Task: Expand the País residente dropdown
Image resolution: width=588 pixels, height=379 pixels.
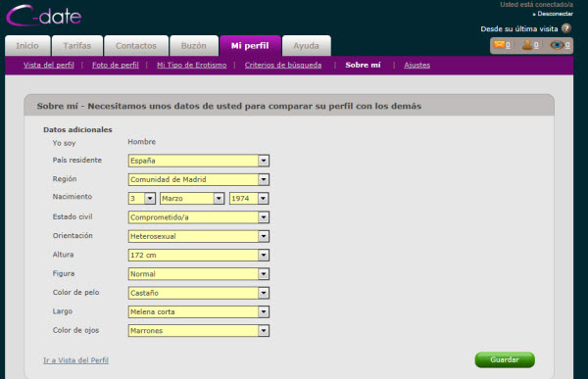Action: coord(199,161)
